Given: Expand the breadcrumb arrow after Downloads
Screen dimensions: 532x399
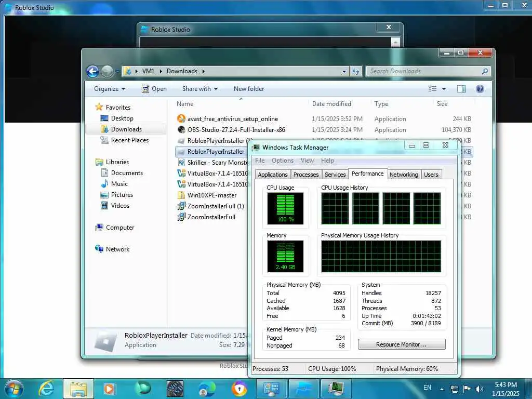Looking at the screenshot, I should pos(204,71).
